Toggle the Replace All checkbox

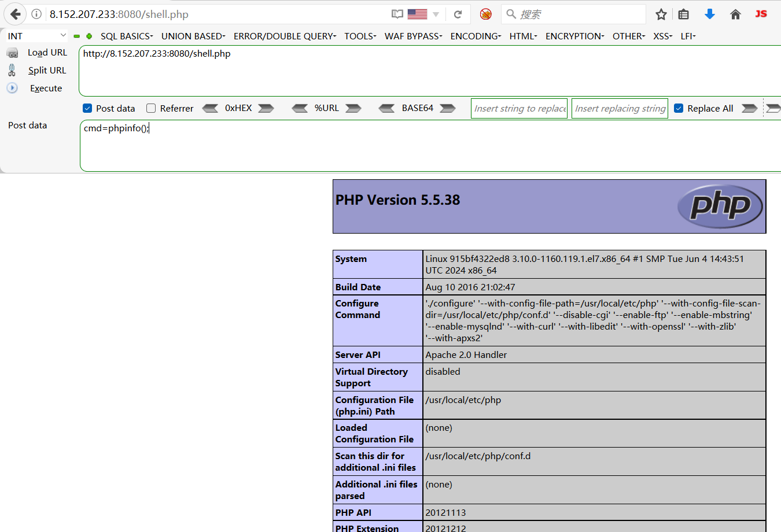(x=679, y=108)
